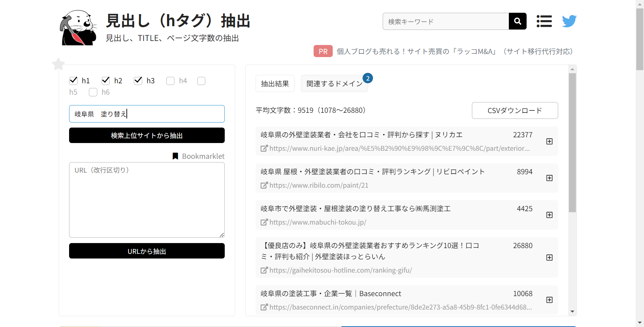The image size is (644, 327).
Task: Click the character count 26880
Action: click(523, 246)
